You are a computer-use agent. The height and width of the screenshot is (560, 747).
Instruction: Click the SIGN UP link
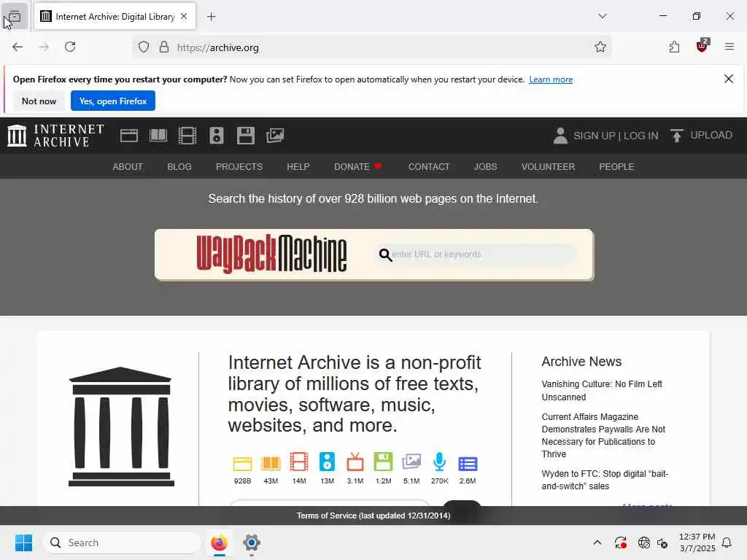click(594, 136)
